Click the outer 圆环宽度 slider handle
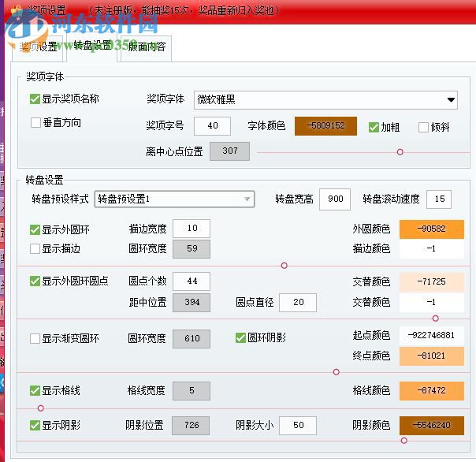476x462 pixels. pos(284,266)
